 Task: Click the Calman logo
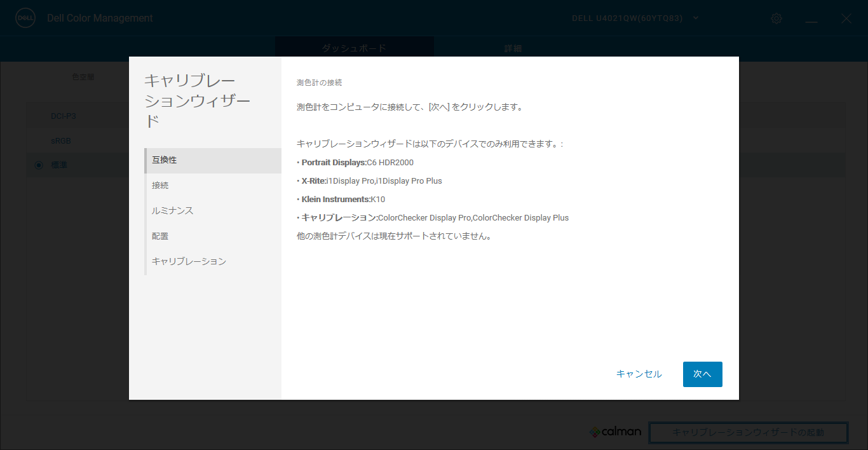tap(615, 432)
